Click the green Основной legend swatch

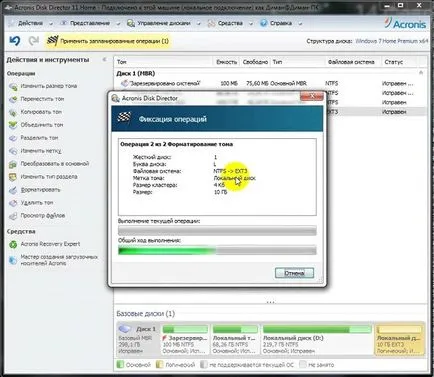[120, 365]
